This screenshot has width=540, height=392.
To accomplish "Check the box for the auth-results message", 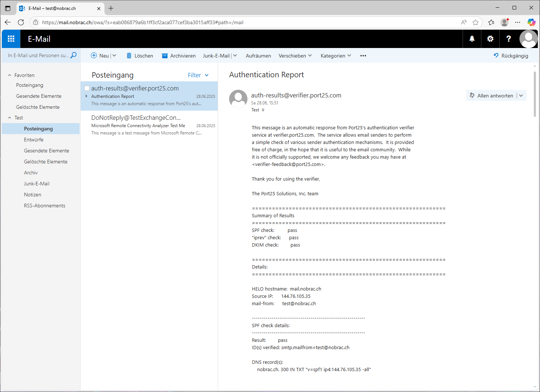I will pos(87,88).
